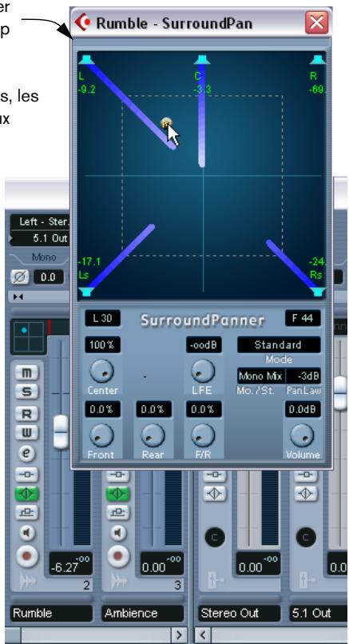Click the Rs rear right speaker icon
349x644 pixels.
point(317,292)
